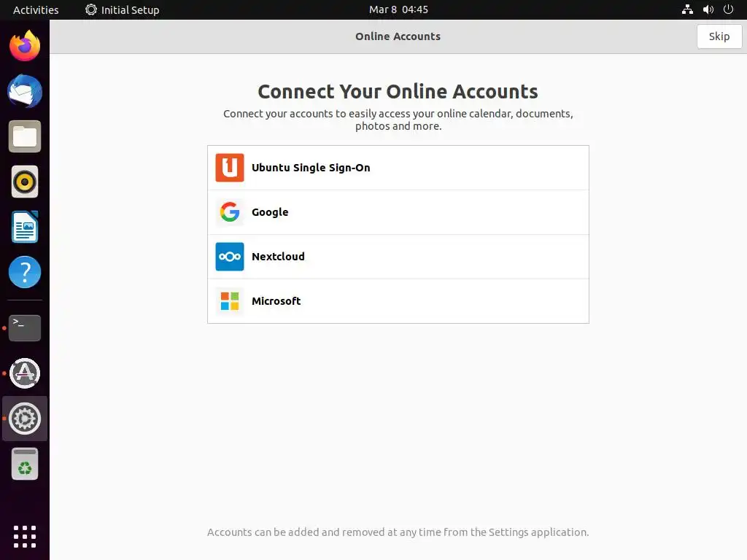Show Applications grid at dock bottom

tap(25, 537)
